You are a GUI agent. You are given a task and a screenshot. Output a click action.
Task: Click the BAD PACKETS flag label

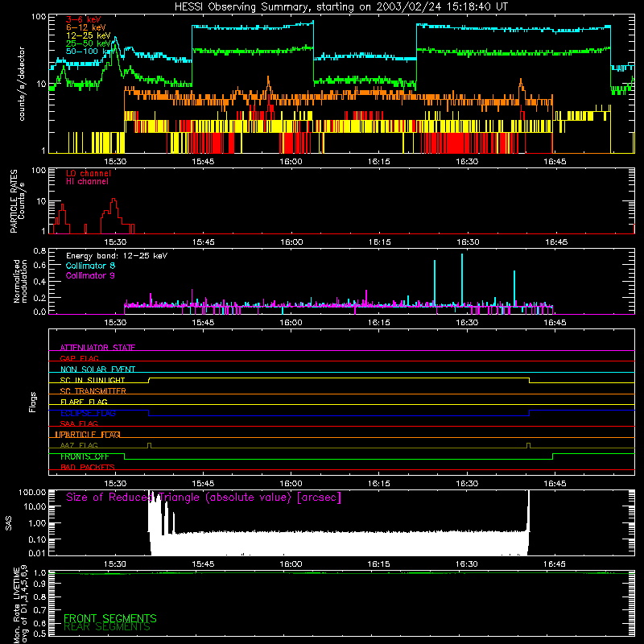coord(88,467)
